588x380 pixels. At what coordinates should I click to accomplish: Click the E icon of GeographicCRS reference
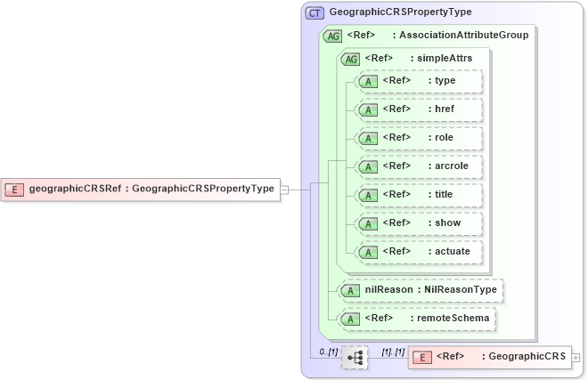[422, 358]
